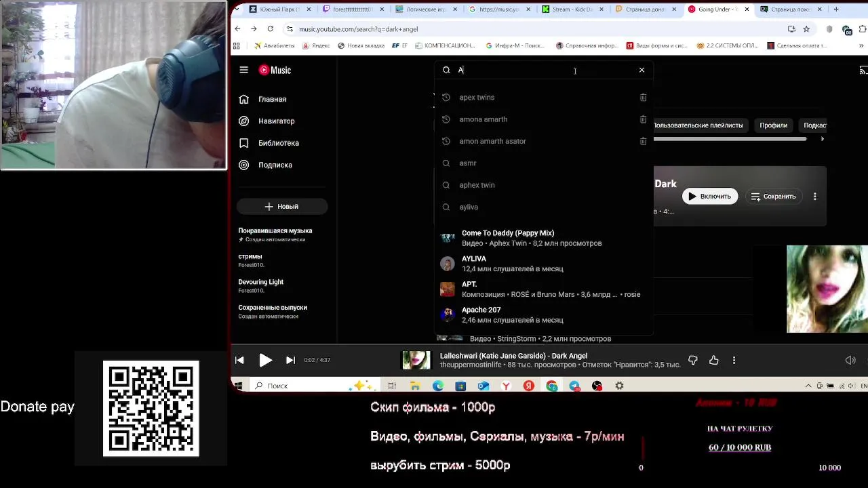The width and height of the screenshot is (868, 488).
Task: Open player bar more options menu
Action: pyautogui.click(x=734, y=360)
